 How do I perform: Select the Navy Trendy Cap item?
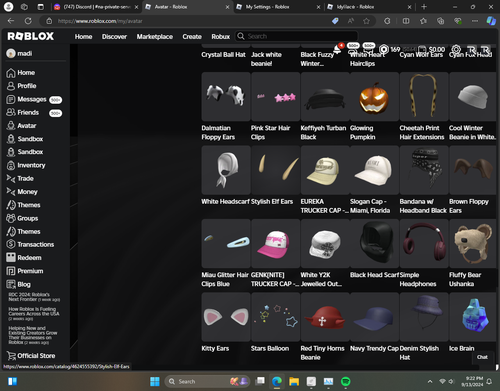(x=374, y=323)
